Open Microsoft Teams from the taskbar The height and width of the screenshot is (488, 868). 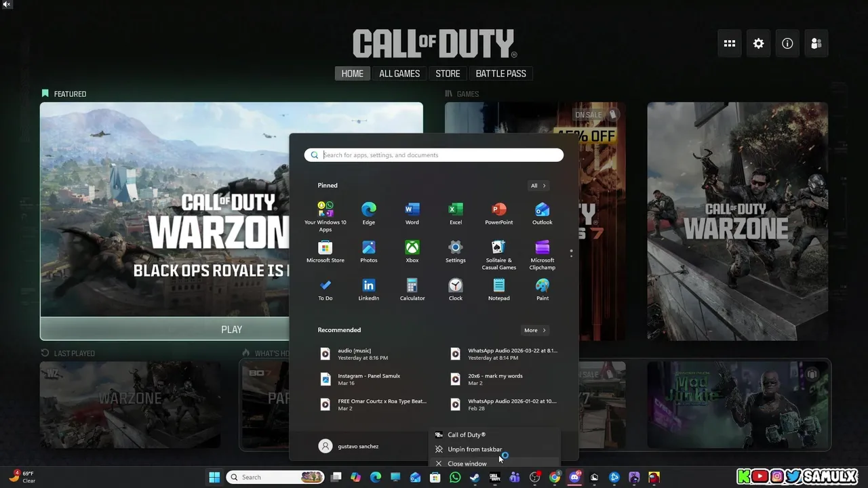click(515, 477)
